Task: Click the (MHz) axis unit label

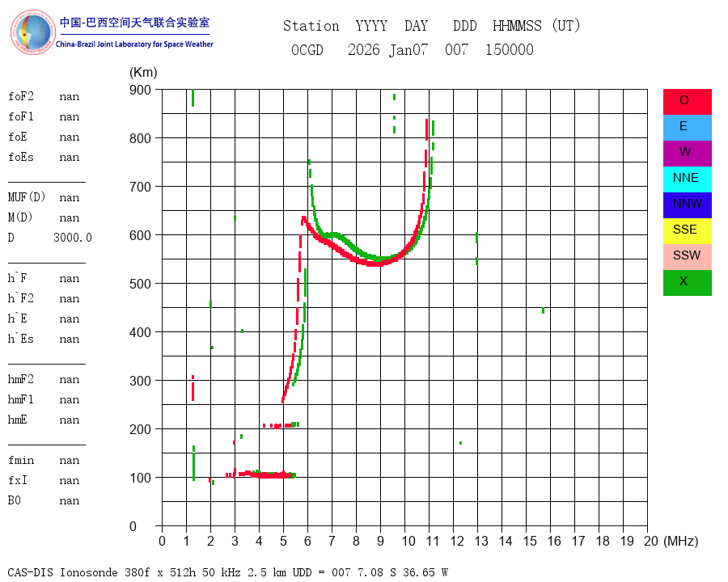Action: click(x=681, y=541)
